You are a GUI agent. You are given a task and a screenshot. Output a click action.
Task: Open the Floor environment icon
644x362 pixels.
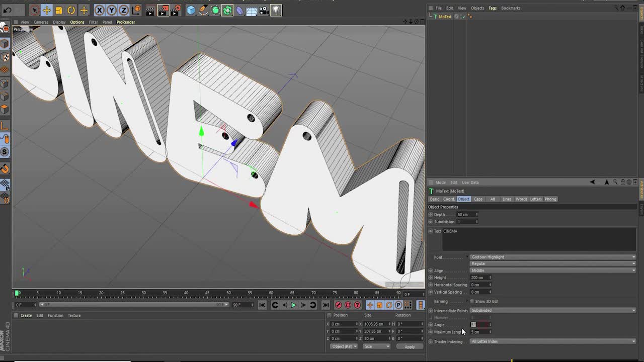(252, 10)
